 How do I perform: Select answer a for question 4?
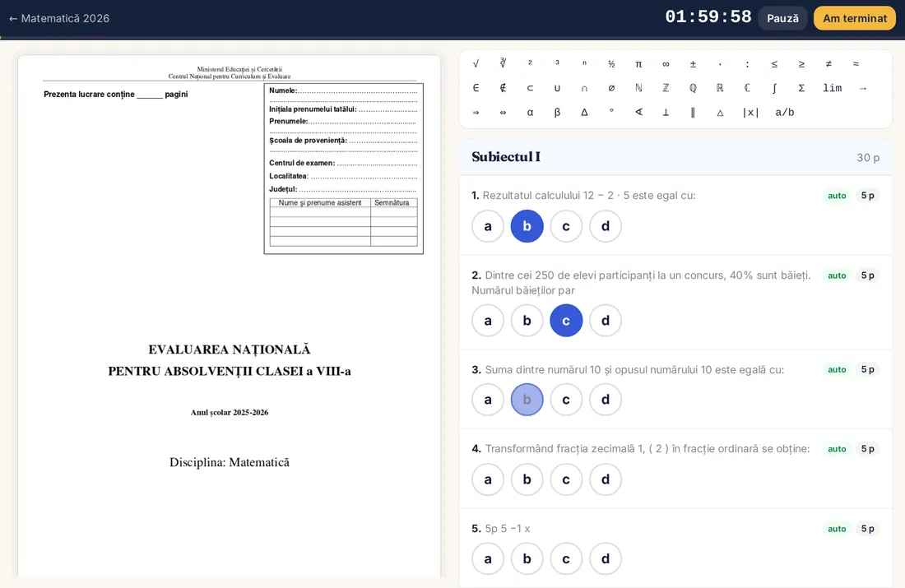tap(488, 479)
